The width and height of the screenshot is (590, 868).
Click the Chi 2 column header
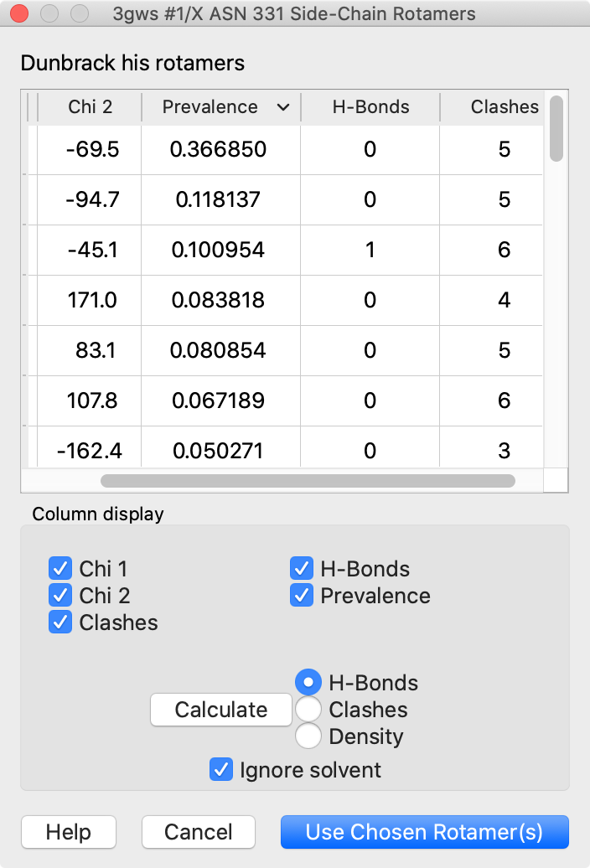pyautogui.click(x=90, y=107)
